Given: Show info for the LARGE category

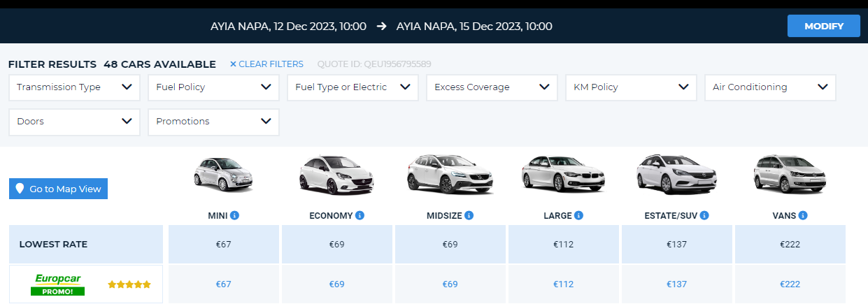Looking at the screenshot, I should (x=579, y=215).
